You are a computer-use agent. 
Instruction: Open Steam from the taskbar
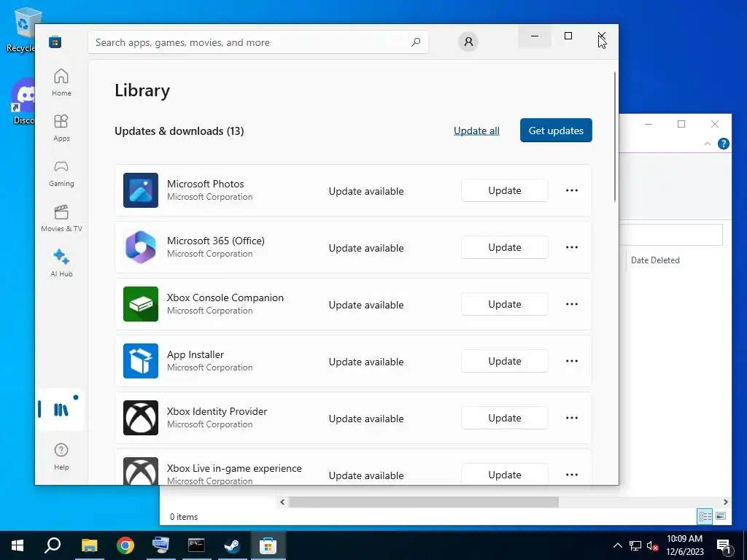[232, 545]
